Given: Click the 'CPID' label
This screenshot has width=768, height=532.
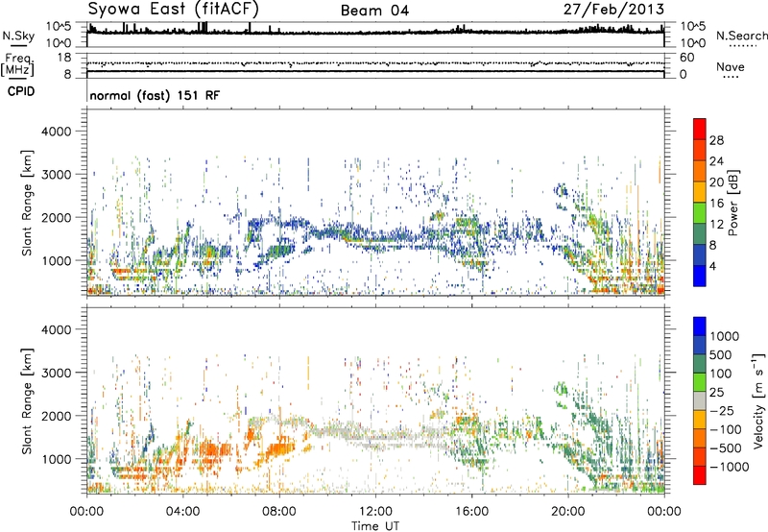Looking at the screenshot, I should [21, 91].
